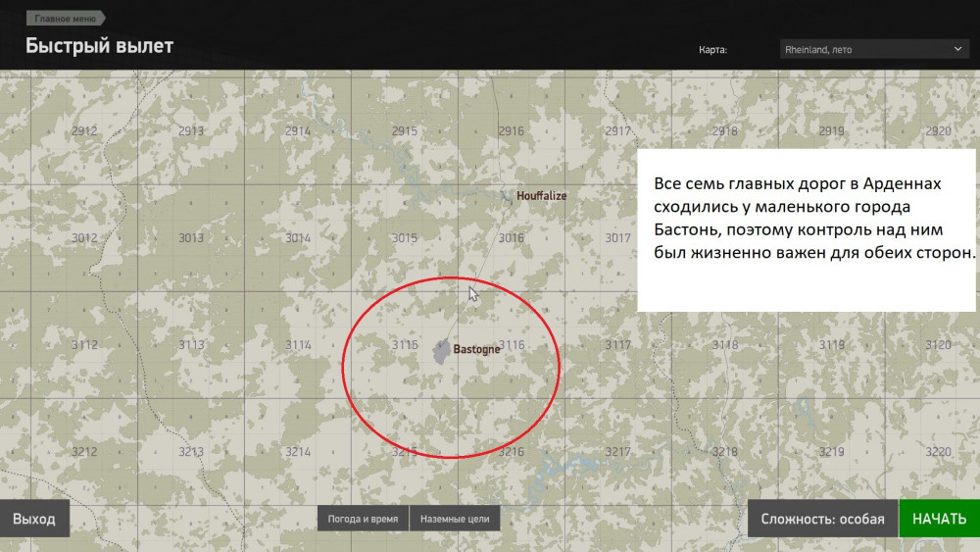The width and height of the screenshot is (980, 552).
Task: Open the Наземные цели settings
Action: 455,519
